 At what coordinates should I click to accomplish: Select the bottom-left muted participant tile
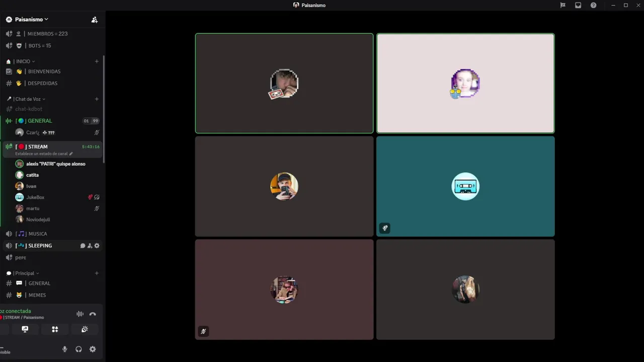284,290
